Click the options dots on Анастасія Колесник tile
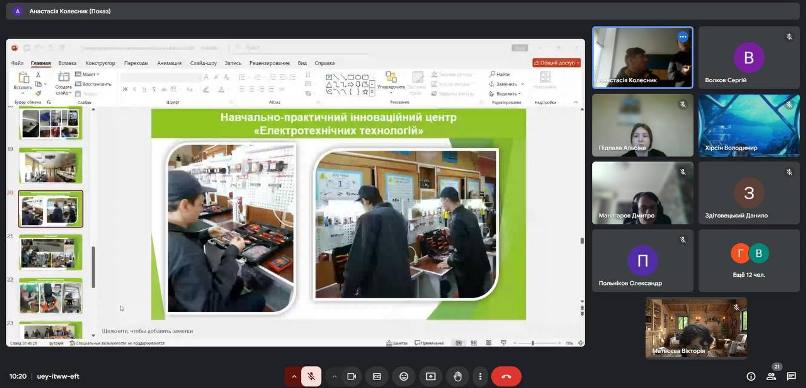The width and height of the screenshot is (806, 388). point(683,37)
